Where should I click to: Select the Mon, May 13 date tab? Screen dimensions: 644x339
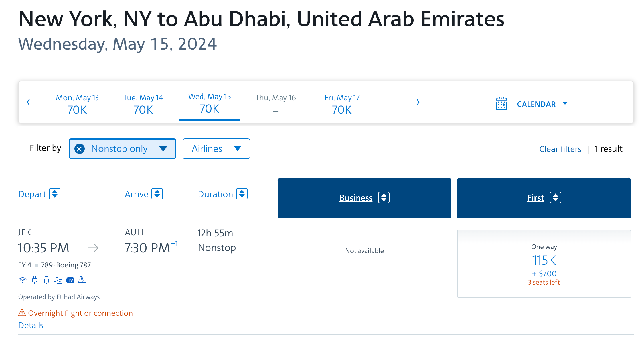pos(77,104)
